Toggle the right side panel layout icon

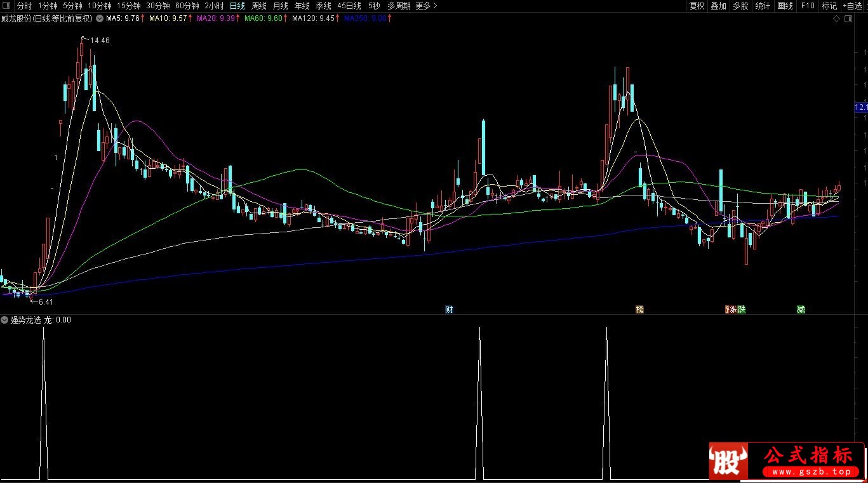point(849,20)
